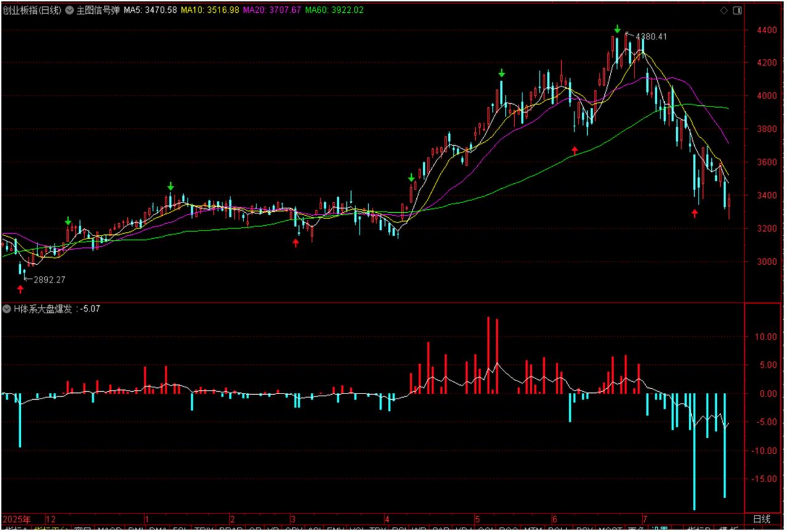Image resolution: width=787 pixels, height=532 pixels.
Task: Click the red up arrow below the 2892.27 low
Action: 20,290
